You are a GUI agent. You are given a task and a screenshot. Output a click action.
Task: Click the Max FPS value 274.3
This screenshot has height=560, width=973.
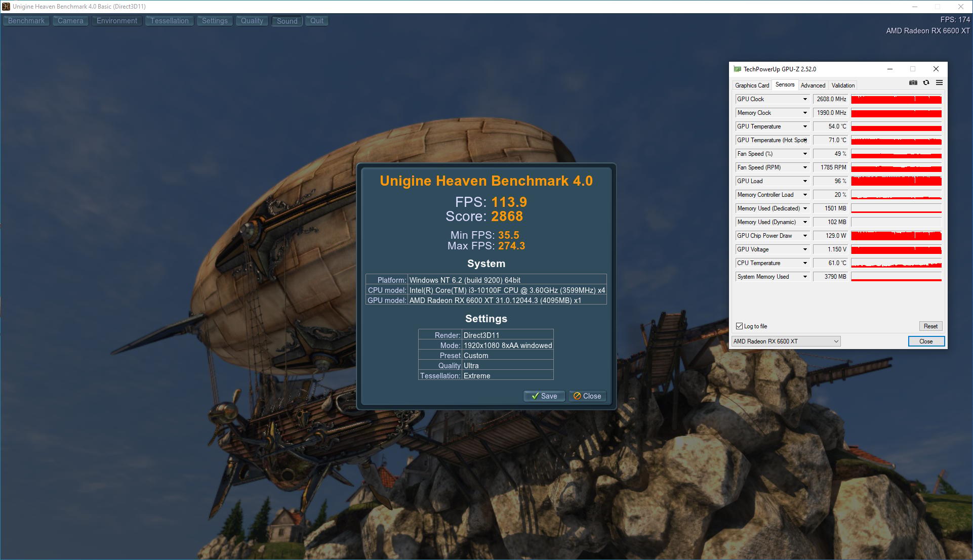click(x=511, y=246)
